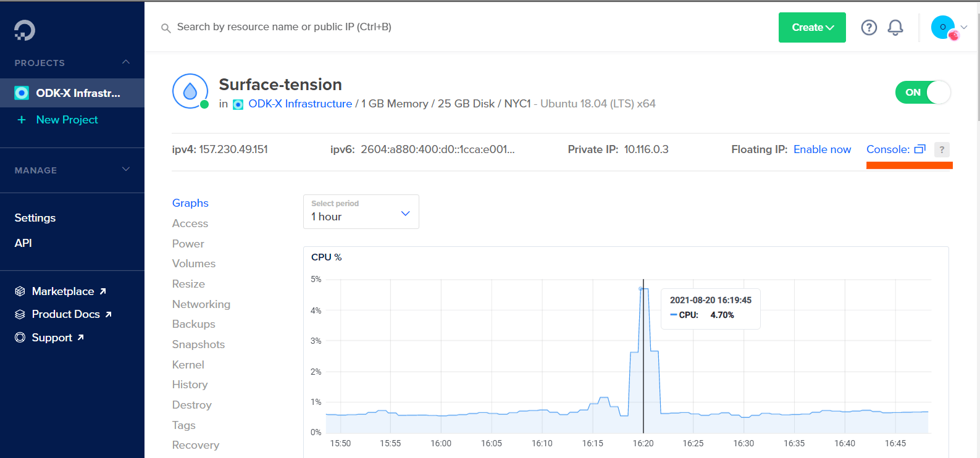Click the ipv4 address 157.230.49.151
This screenshot has width=980, height=458.
[x=233, y=149]
